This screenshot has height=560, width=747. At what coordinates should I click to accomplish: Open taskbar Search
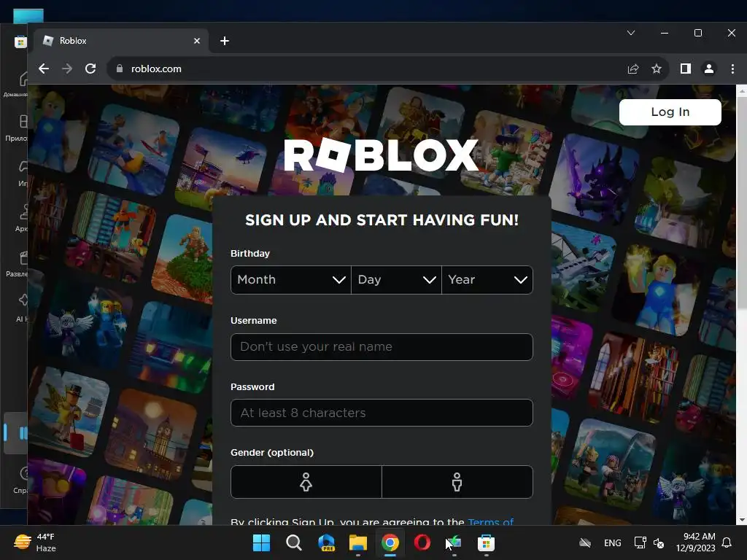click(x=293, y=542)
